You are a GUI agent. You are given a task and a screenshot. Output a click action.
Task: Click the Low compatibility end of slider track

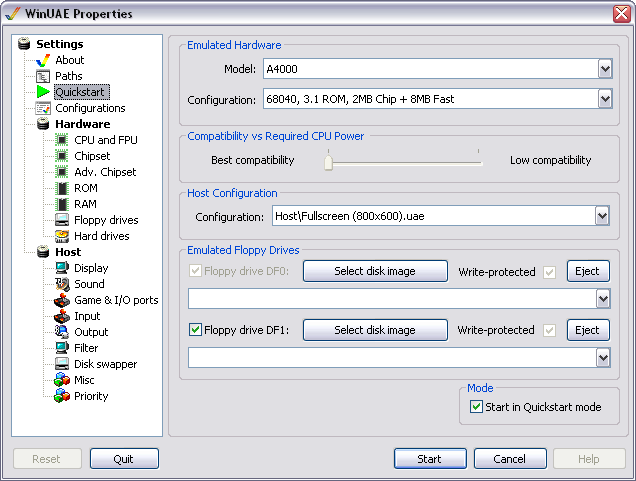pyautogui.click(x=479, y=163)
